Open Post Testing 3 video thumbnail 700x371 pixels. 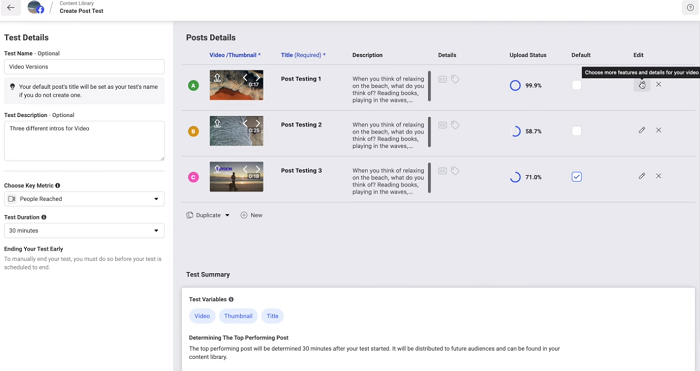[237, 177]
